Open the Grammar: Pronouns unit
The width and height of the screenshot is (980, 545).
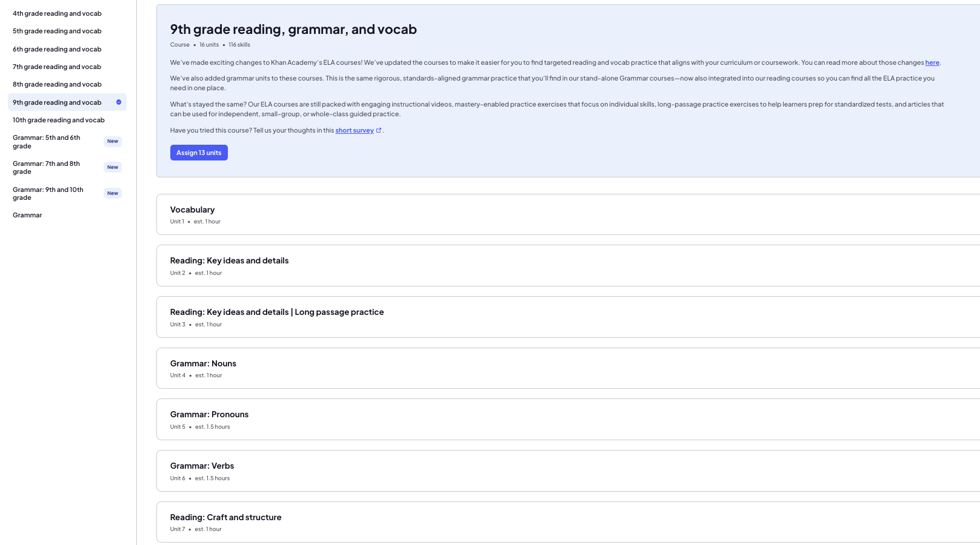coord(568,419)
